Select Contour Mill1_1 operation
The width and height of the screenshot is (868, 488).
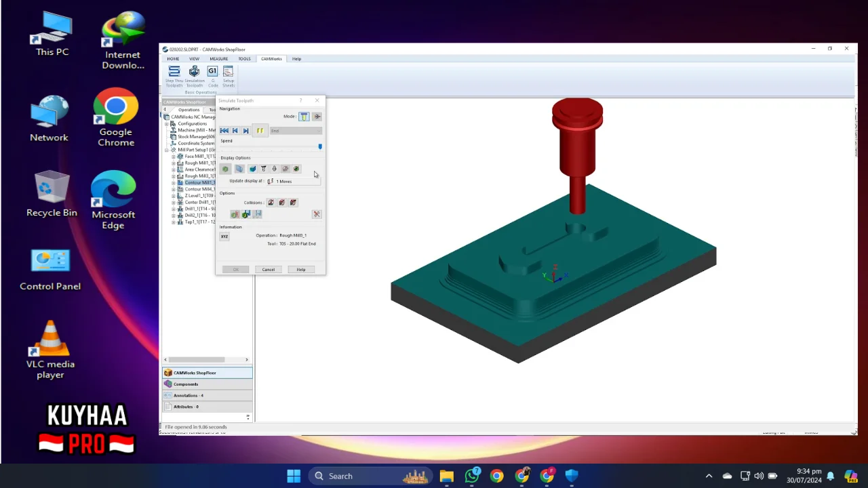199,183
